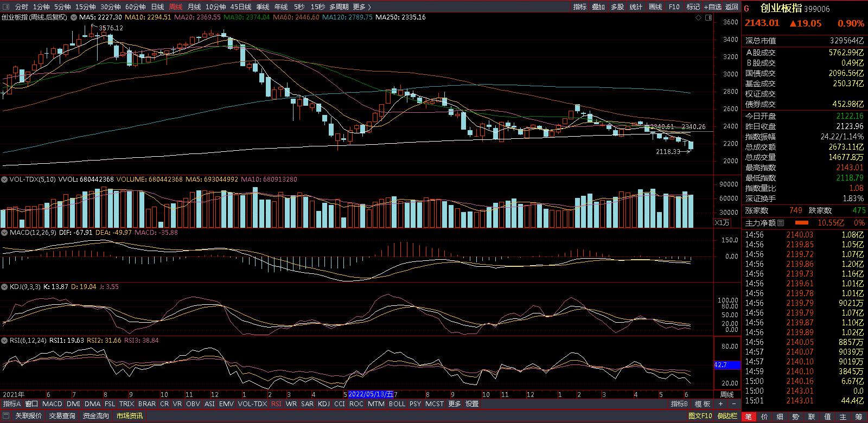Select the KDJ indicator tab

pyautogui.click(x=324, y=404)
